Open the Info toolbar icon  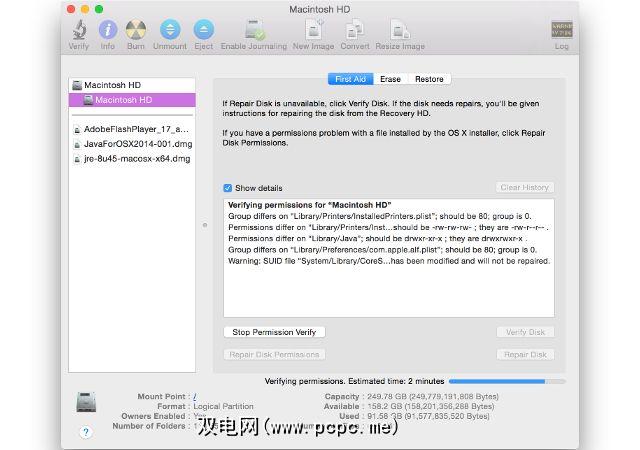tap(108, 30)
